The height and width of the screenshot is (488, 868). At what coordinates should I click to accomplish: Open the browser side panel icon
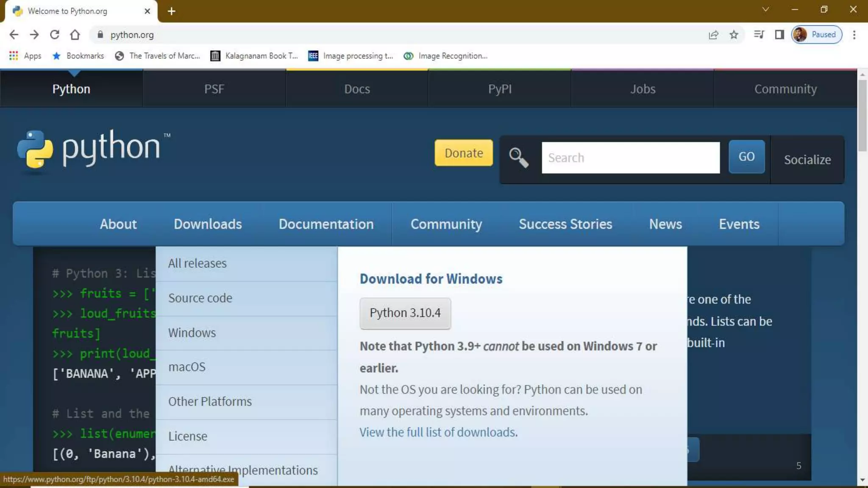pos(779,35)
